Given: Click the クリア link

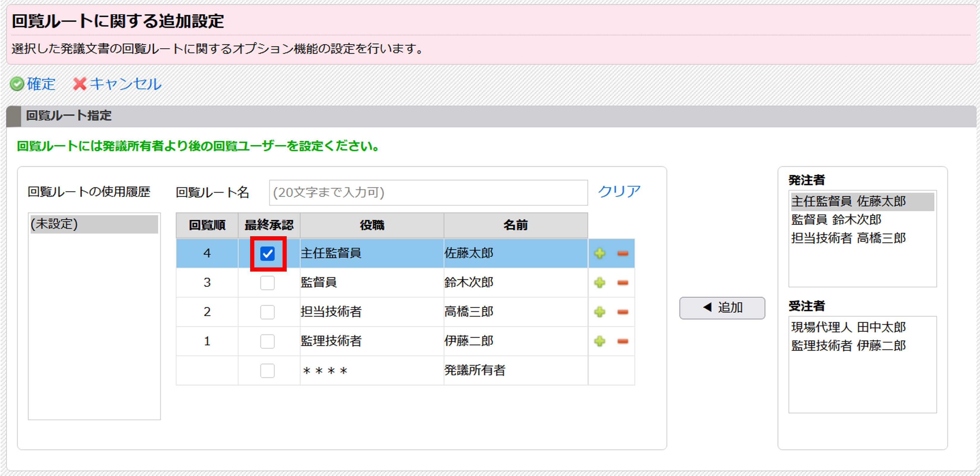Looking at the screenshot, I should tap(619, 192).
